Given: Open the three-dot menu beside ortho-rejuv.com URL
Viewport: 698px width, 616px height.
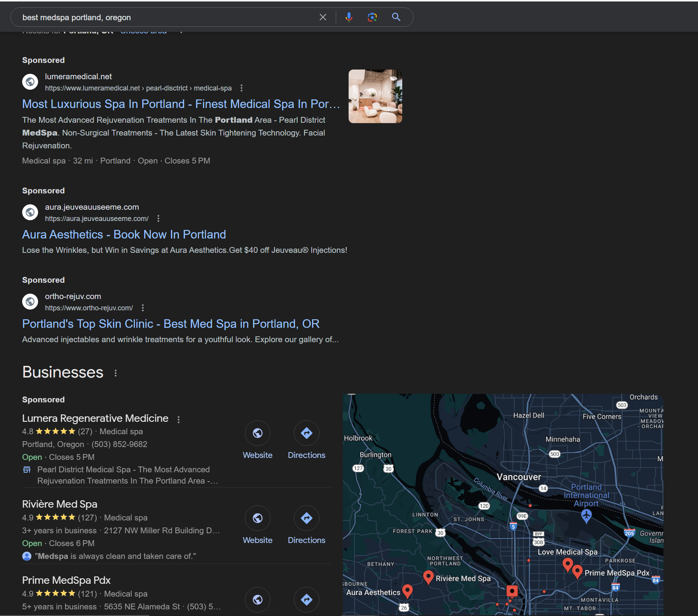Looking at the screenshot, I should [x=143, y=308].
